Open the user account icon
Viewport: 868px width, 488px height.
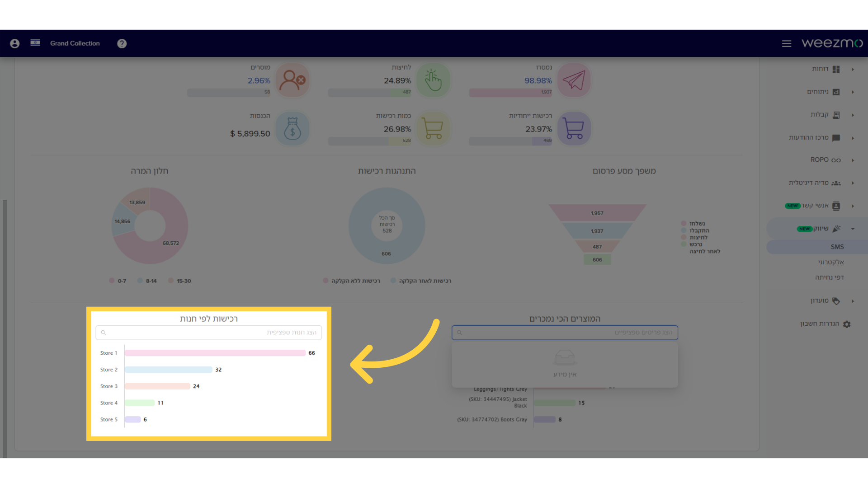pyautogui.click(x=15, y=43)
